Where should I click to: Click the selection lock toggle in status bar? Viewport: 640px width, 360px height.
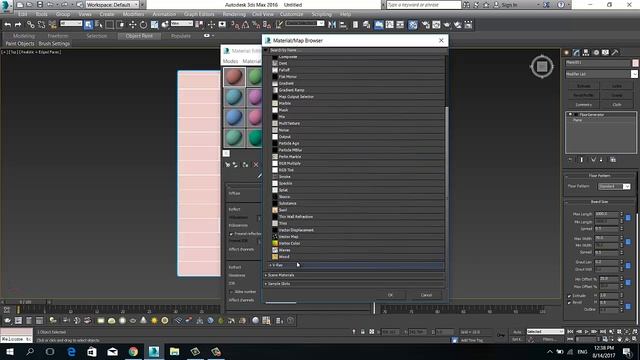[362, 332]
